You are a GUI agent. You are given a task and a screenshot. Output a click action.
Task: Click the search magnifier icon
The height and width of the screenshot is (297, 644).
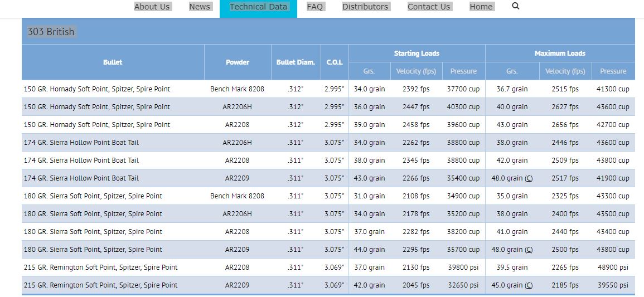[x=516, y=6]
